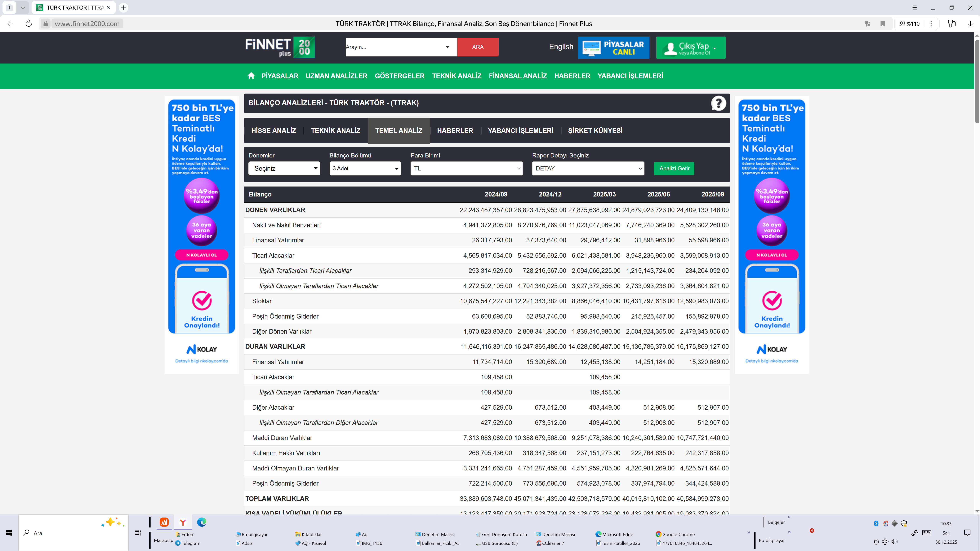Click the padlock site security icon
980x551 pixels.
46,24
